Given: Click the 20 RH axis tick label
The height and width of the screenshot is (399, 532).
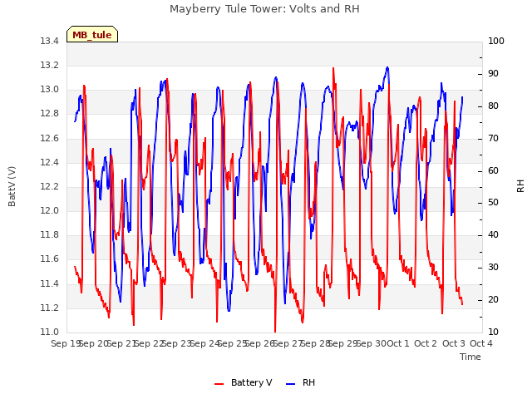Looking at the screenshot, I should 493,299.
